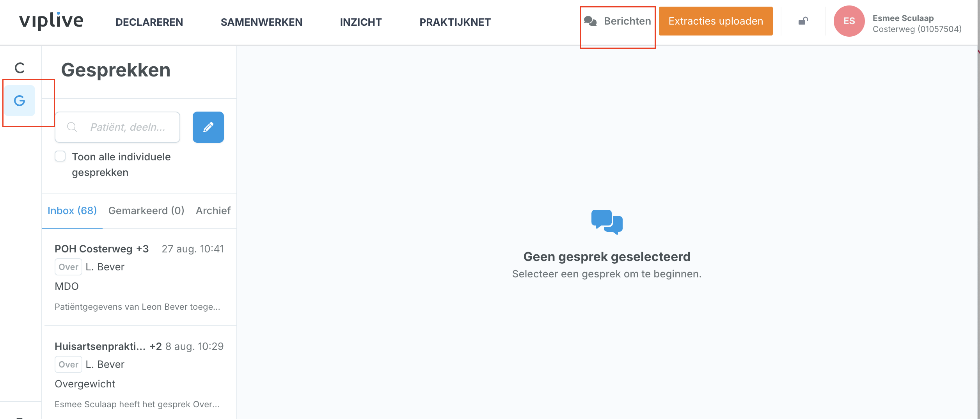Open the POH Costerweg MDO conversation
Image resolution: width=980 pixels, height=419 pixels.
pyautogui.click(x=139, y=277)
